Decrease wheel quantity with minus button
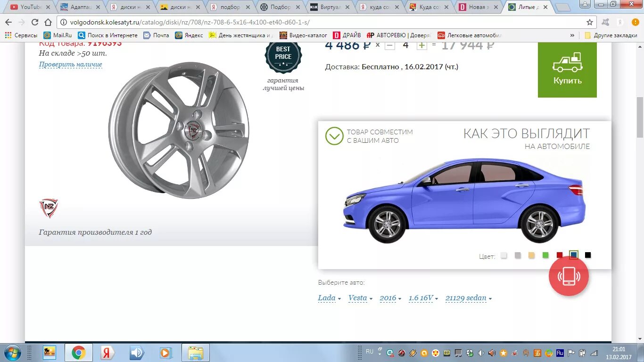 [390, 45]
